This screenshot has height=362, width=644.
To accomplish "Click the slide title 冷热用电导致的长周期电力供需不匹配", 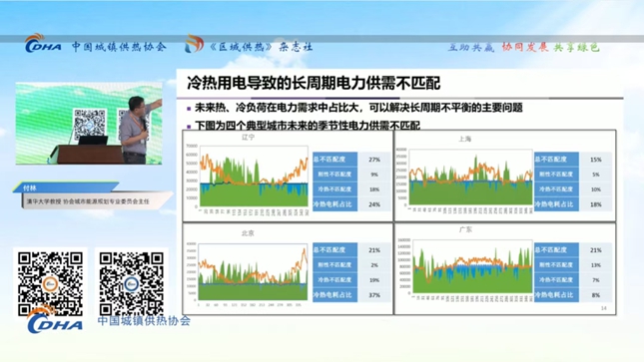I will tap(314, 84).
